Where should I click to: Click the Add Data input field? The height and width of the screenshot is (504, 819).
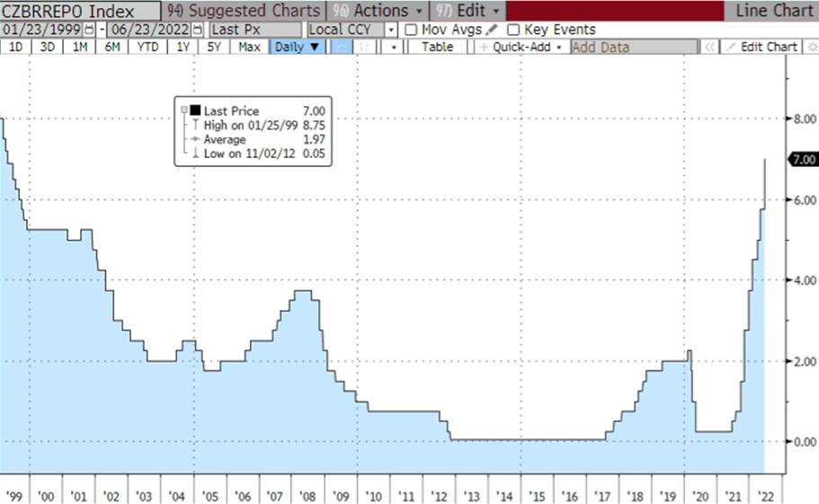tap(634, 47)
